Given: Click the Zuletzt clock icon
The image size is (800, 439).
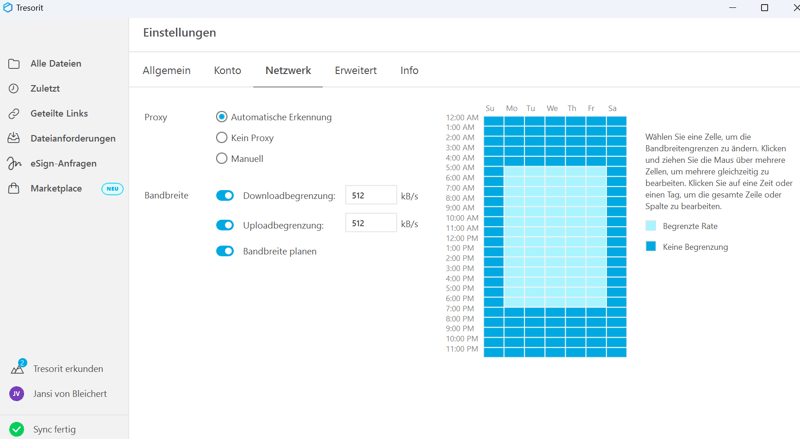Looking at the screenshot, I should [x=14, y=89].
